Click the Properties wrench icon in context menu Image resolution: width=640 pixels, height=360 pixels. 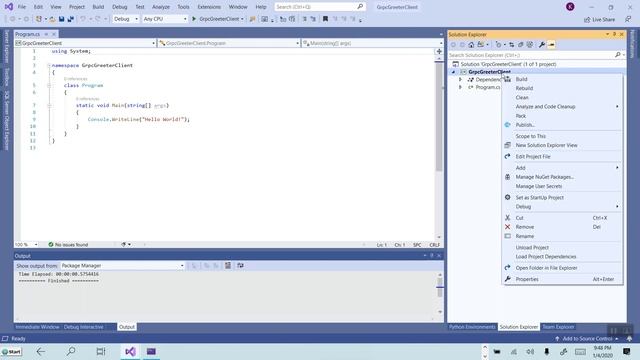tap(507, 279)
